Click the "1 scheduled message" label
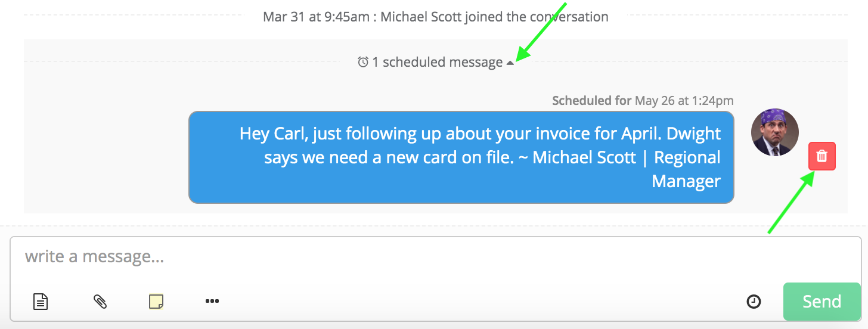Screen dimensions: 868x329 click(x=437, y=62)
